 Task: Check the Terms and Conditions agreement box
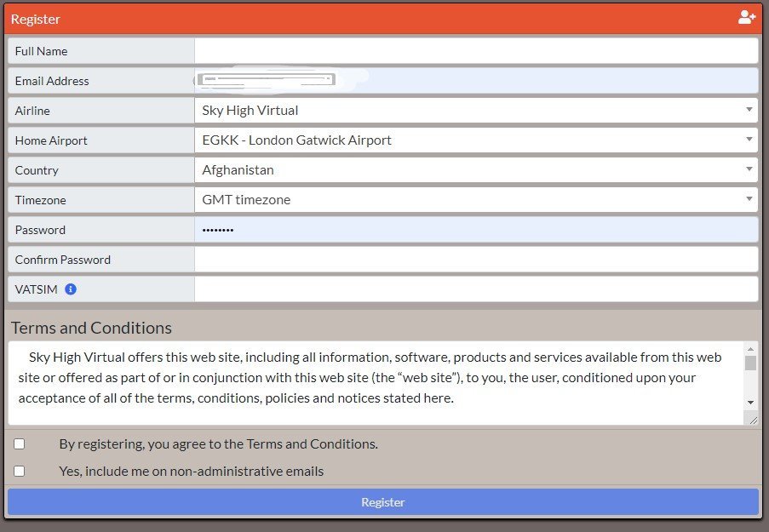[x=19, y=443]
